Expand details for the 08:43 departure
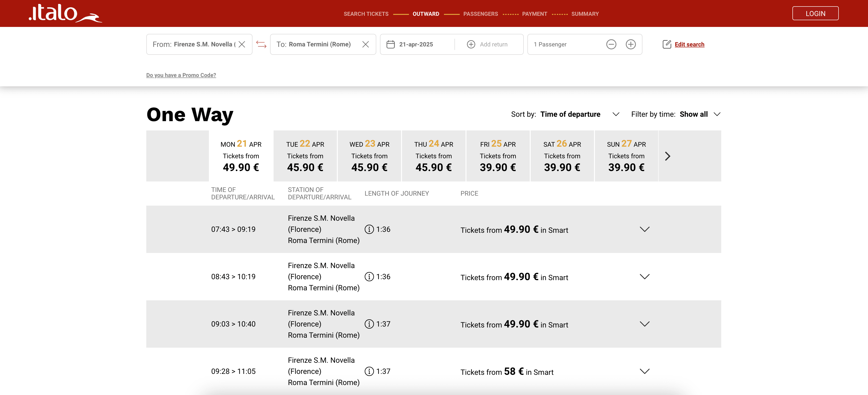 click(x=645, y=277)
